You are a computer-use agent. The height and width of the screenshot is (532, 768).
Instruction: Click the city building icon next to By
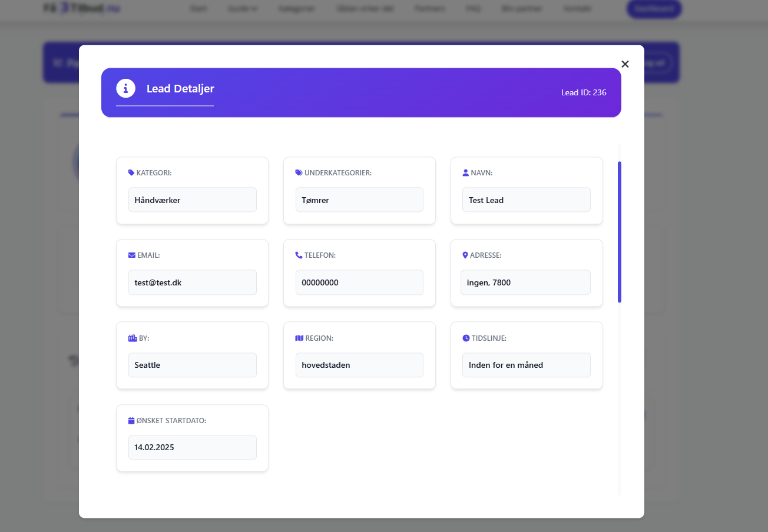pyautogui.click(x=132, y=338)
